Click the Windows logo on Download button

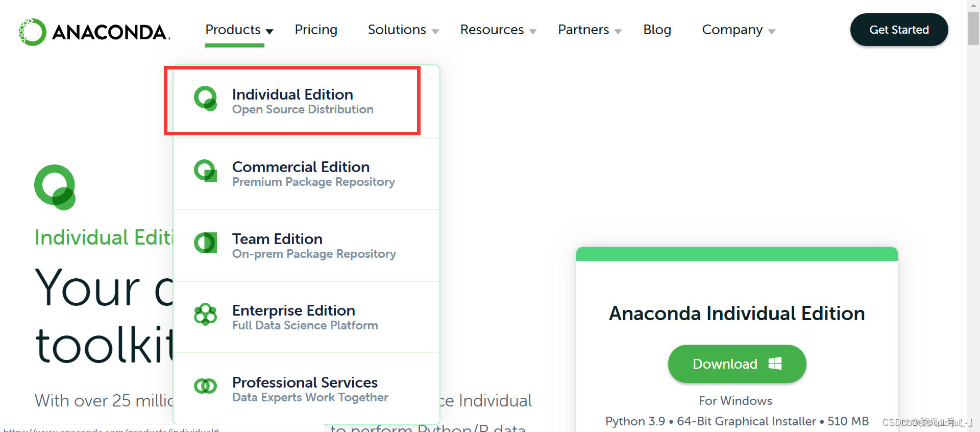tap(775, 364)
